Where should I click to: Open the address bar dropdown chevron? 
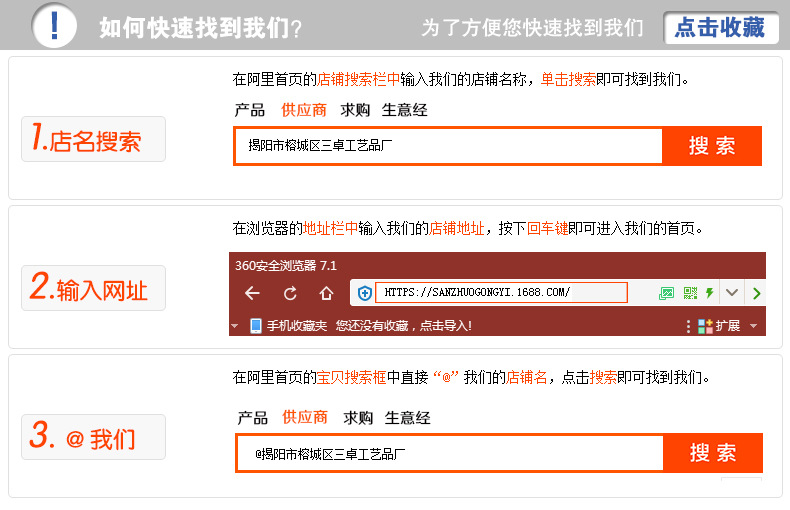[732, 293]
